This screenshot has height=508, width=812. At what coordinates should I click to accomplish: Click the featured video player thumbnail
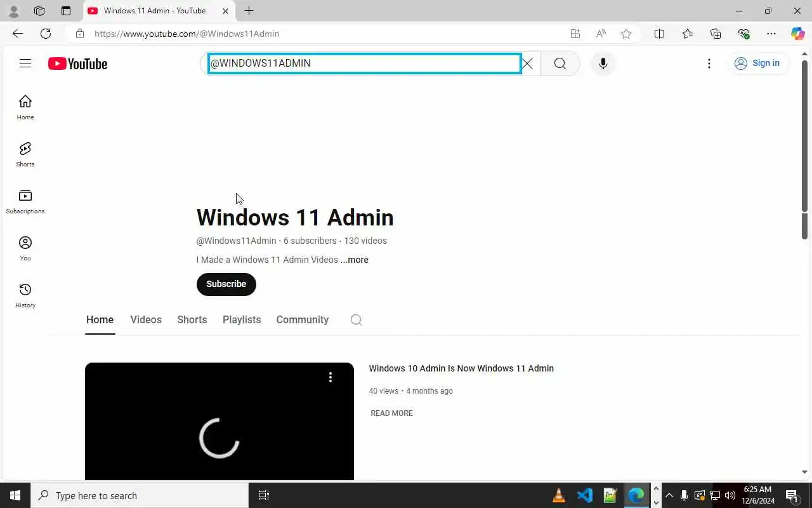pos(219,422)
